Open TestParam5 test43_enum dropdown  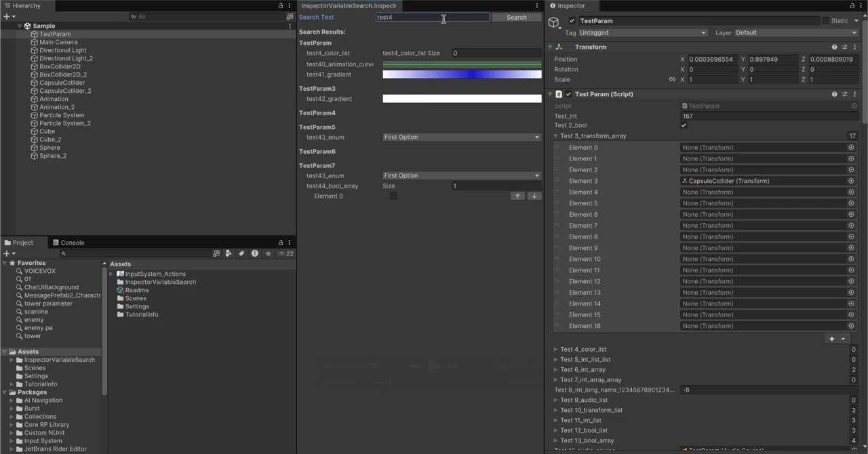pyautogui.click(x=462, y=137)
